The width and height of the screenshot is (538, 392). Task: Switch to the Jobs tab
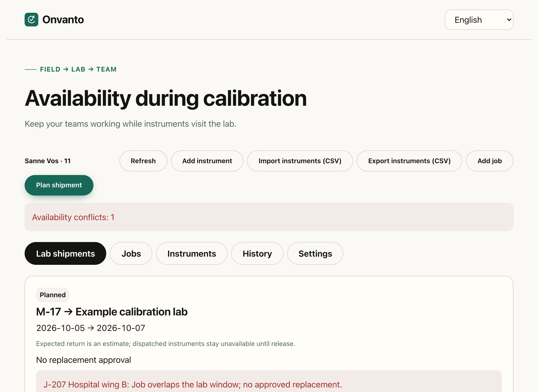(x=131, y=253)
